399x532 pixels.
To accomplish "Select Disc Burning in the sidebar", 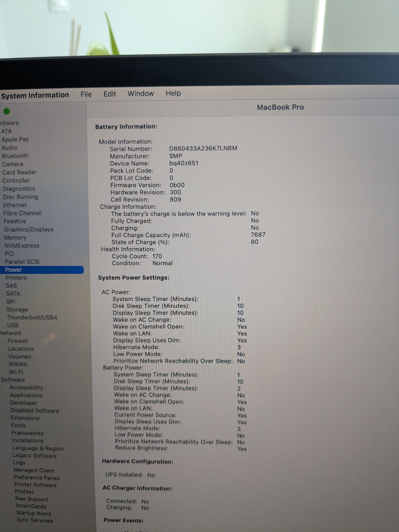I will [x=20, y=197].
